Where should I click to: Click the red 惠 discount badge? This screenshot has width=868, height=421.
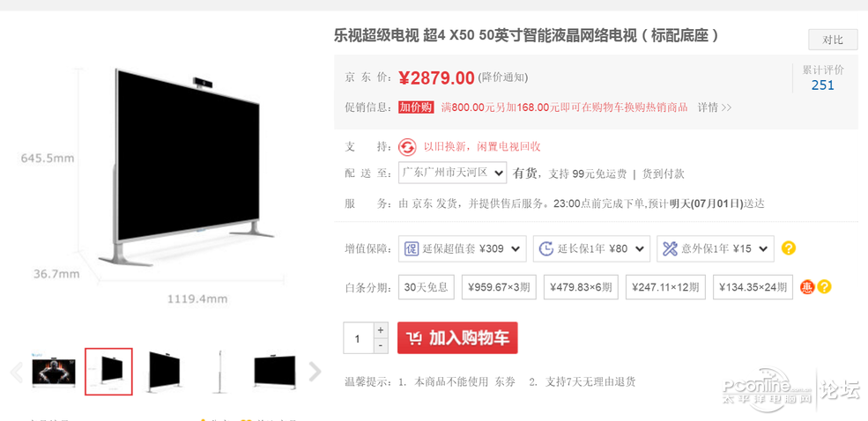(807, 287)
